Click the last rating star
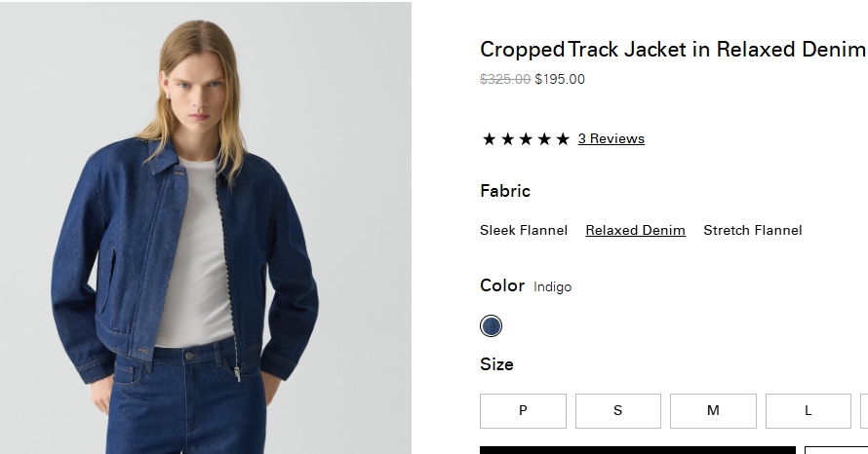Viewport: 868px width, 454px height. (x=563, y=139)
